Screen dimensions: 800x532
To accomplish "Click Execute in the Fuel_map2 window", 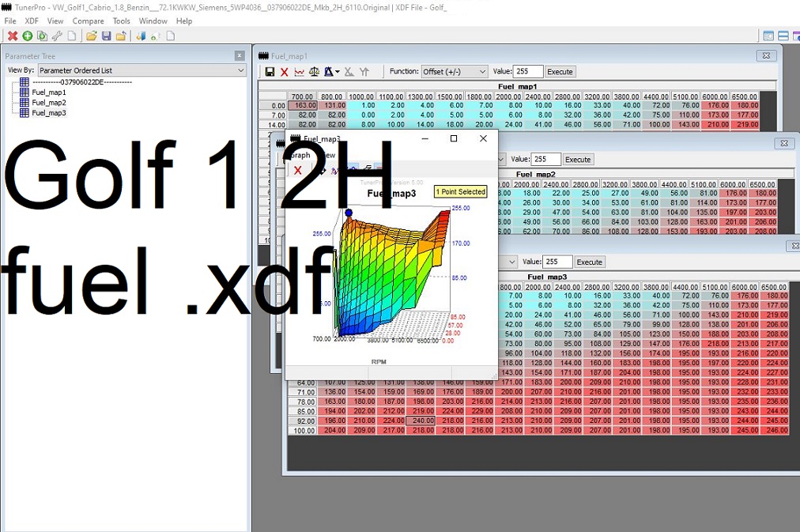I will 577,159.
